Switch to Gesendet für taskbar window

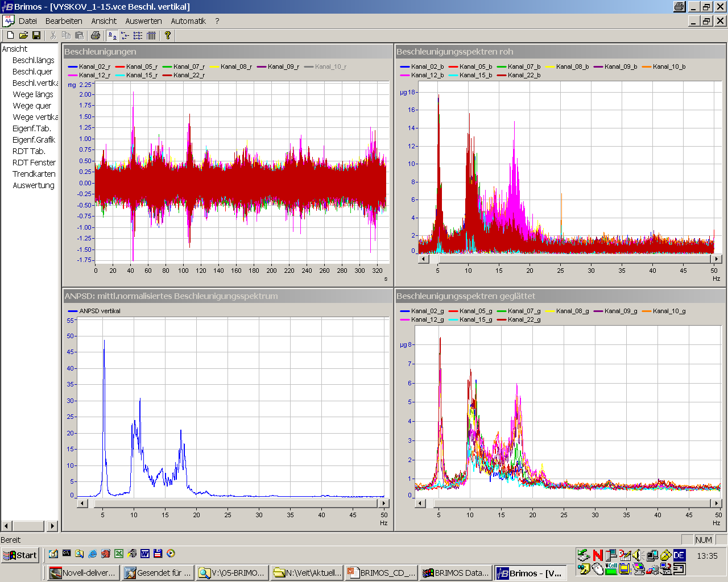158,573
